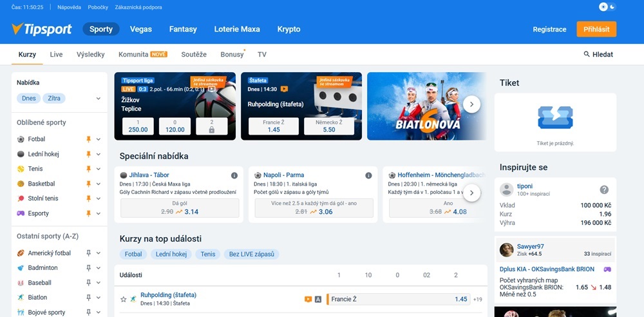The height and width of the screenshot is (317, 644).
Task: Apply the Bez LIVE zápasů filter
Action: coord(251,254)
